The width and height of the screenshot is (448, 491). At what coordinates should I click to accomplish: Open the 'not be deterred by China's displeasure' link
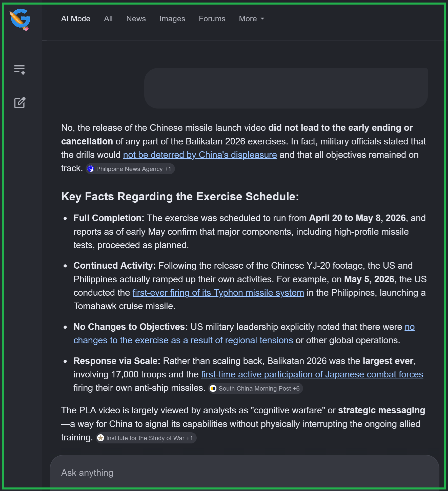(200, 155)
